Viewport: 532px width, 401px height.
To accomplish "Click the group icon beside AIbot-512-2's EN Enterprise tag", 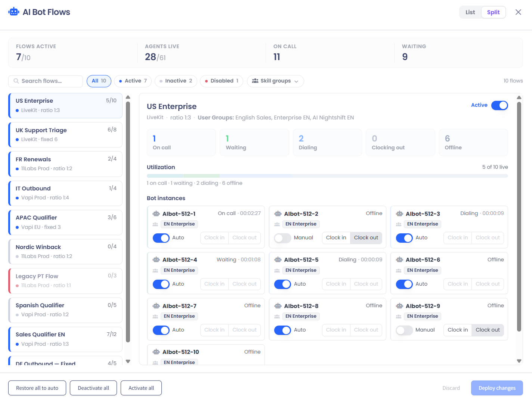I will (277, 224).
